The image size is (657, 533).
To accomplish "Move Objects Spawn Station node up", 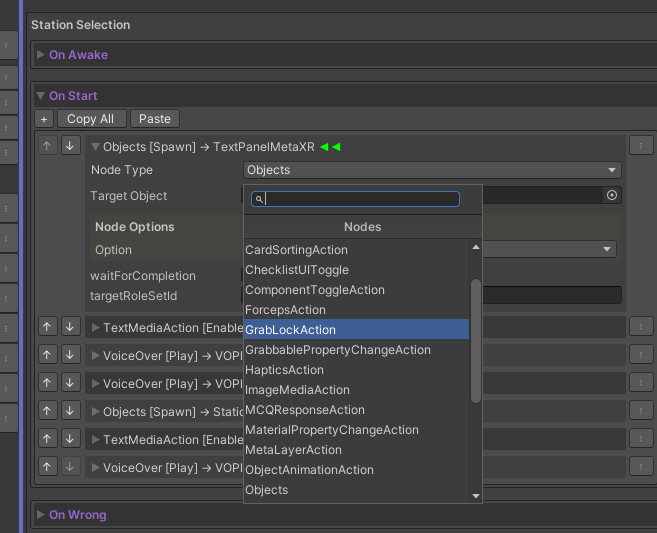I will (x=48, y=411).
